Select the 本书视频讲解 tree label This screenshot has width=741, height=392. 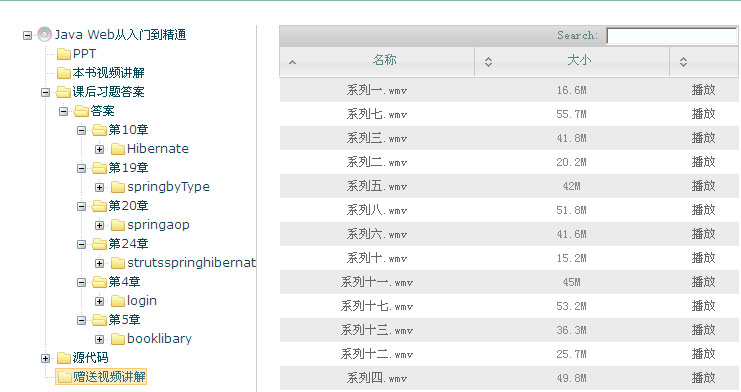(108, 73)
